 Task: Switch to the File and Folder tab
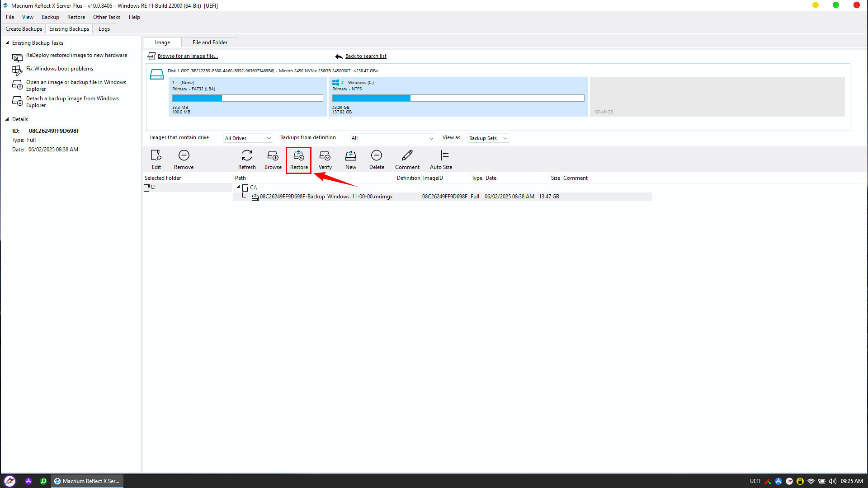[210, 42]
